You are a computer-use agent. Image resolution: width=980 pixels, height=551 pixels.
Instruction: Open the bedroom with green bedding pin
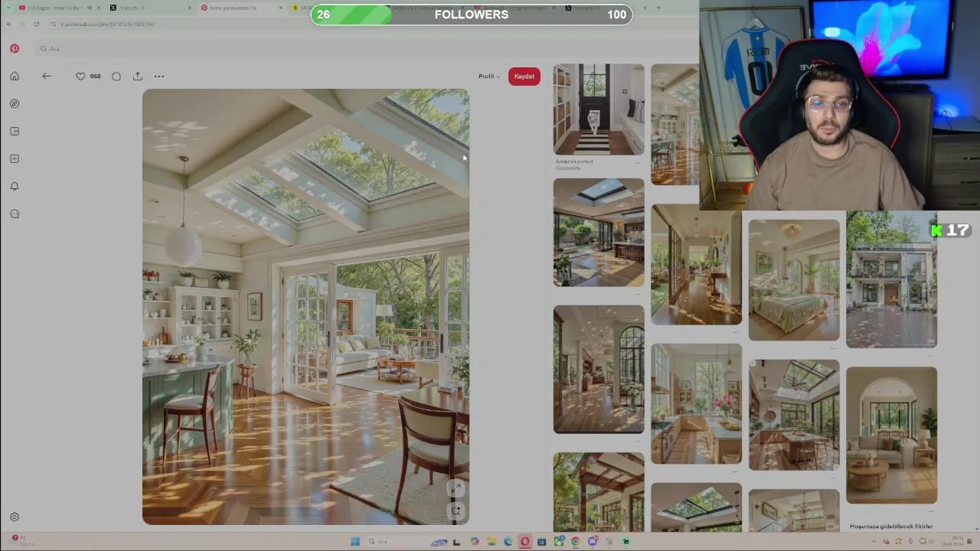[x=794, y=280]
